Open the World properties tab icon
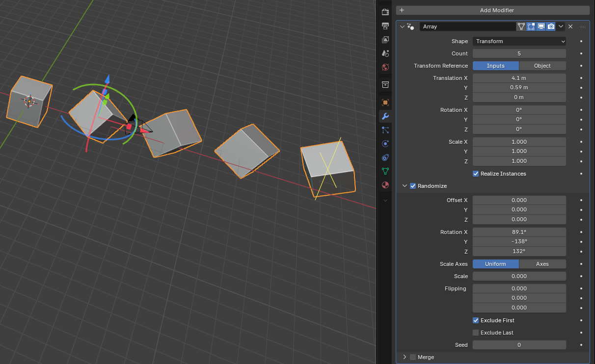Screen dimensions: 595x364 click(385, 67)
